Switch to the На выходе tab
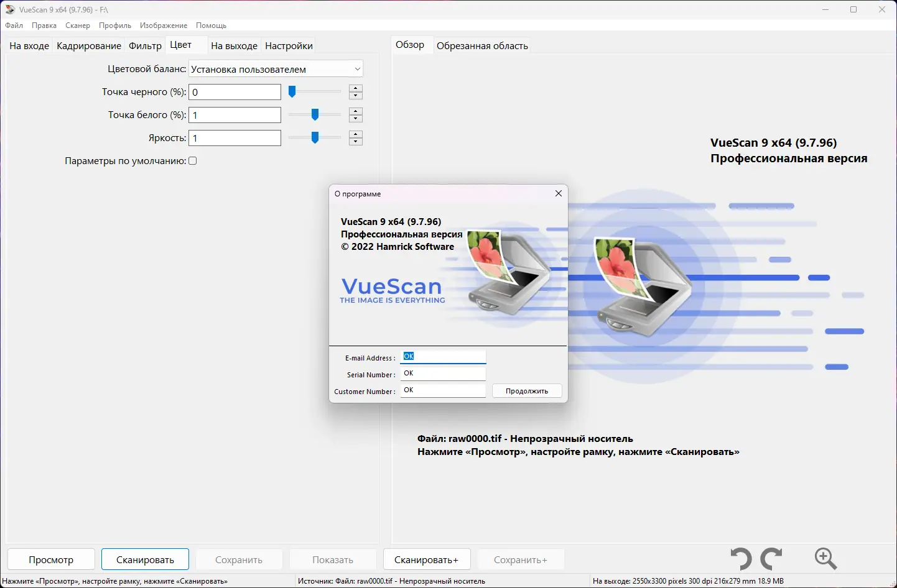The image size is (897, 588). pyautogui.click(x=234, y=46)
